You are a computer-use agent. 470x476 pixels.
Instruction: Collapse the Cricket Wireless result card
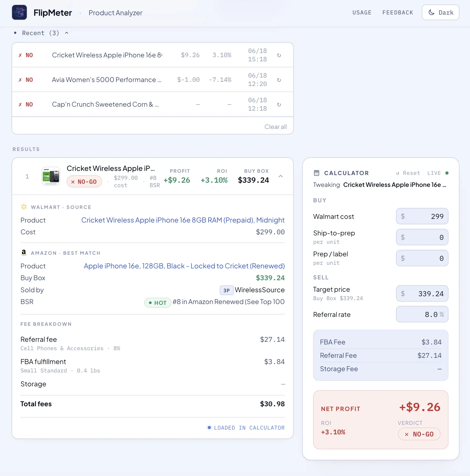pyautogui.click(x=281, y=176)
